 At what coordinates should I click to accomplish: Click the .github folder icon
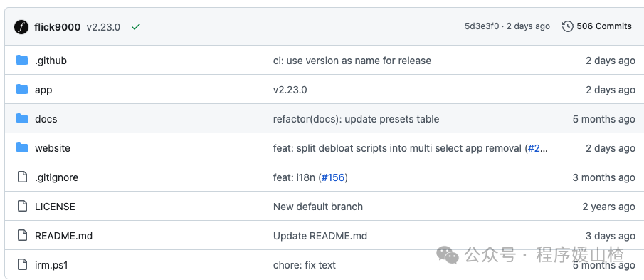(x=22, y=60)
